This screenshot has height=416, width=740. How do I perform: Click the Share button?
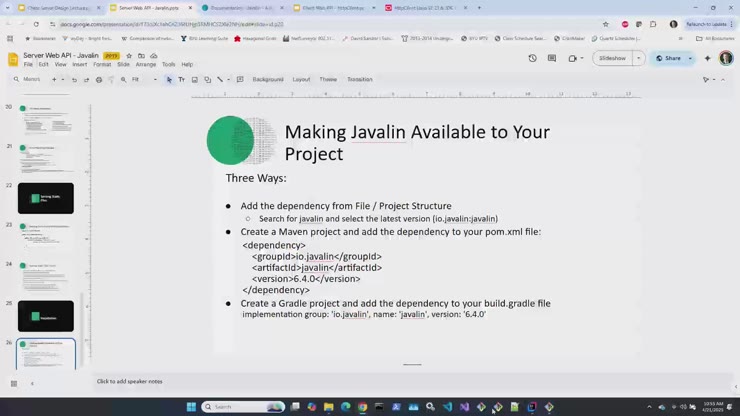(x=668, y=58)
